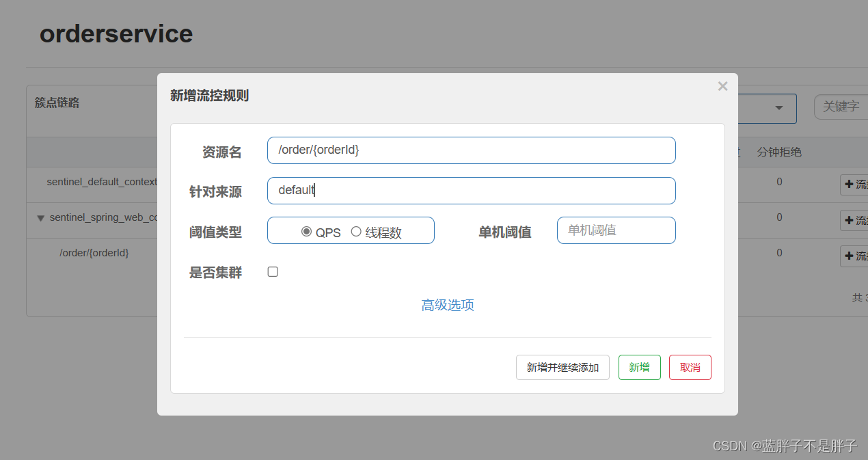
Task: Click the 关键字 search field
Action: click(841, 107)
